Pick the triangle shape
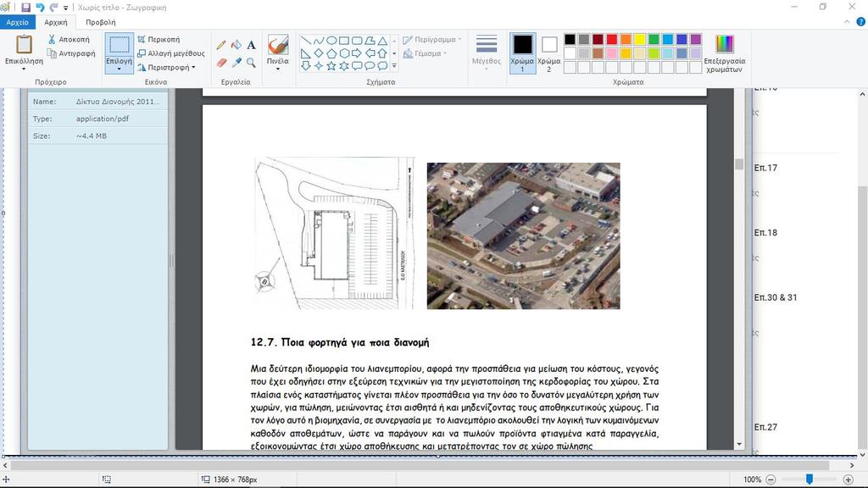This screenshot has height=488, width=868. [382, 41]
